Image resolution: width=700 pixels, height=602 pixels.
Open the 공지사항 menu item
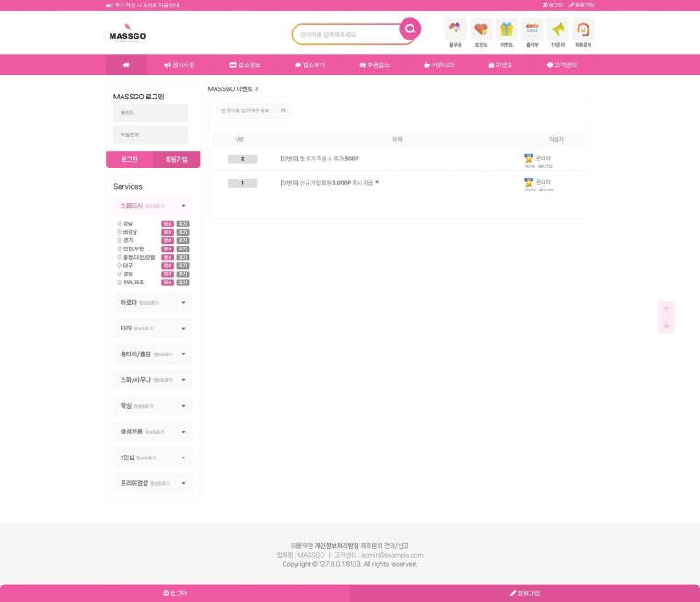[x=180, y=64]
